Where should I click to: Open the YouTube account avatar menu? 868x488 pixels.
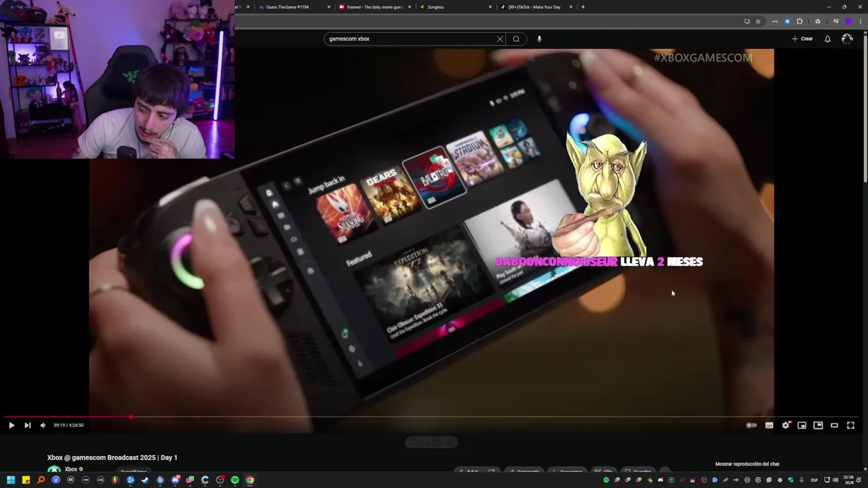847,39
